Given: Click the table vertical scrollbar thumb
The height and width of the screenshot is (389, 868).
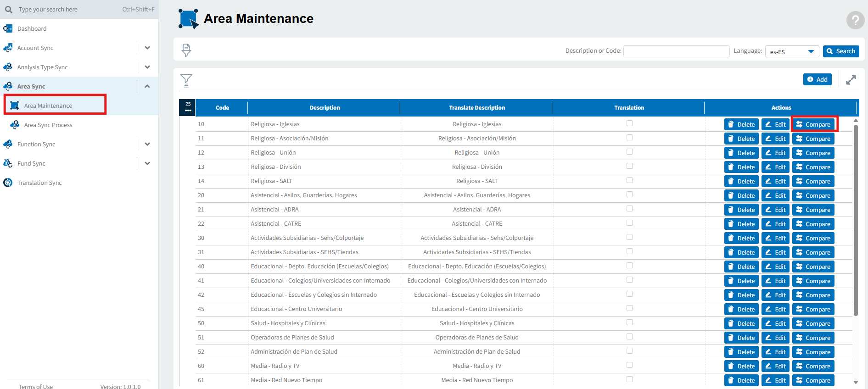Looking at the screenshot, I should [856, 220].
